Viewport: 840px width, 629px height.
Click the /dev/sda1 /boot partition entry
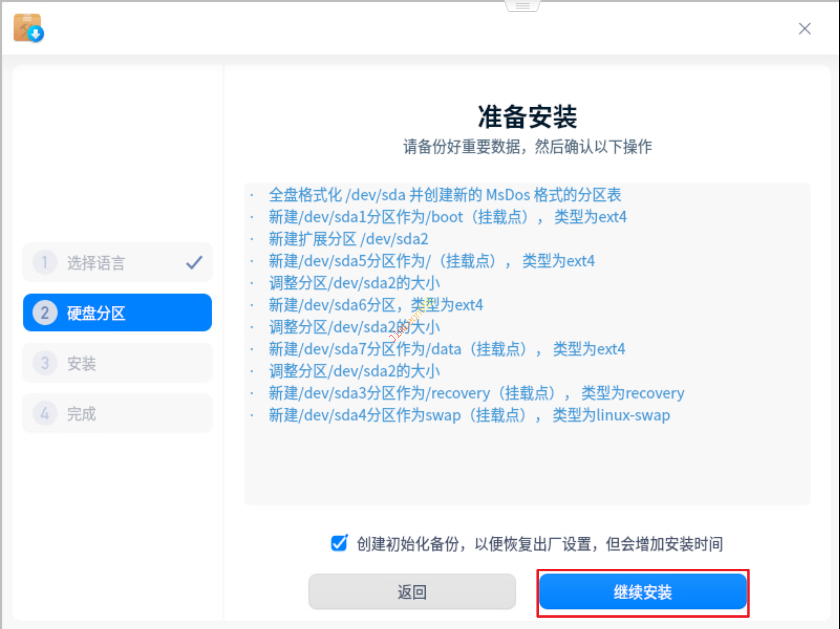click(447, 217)
